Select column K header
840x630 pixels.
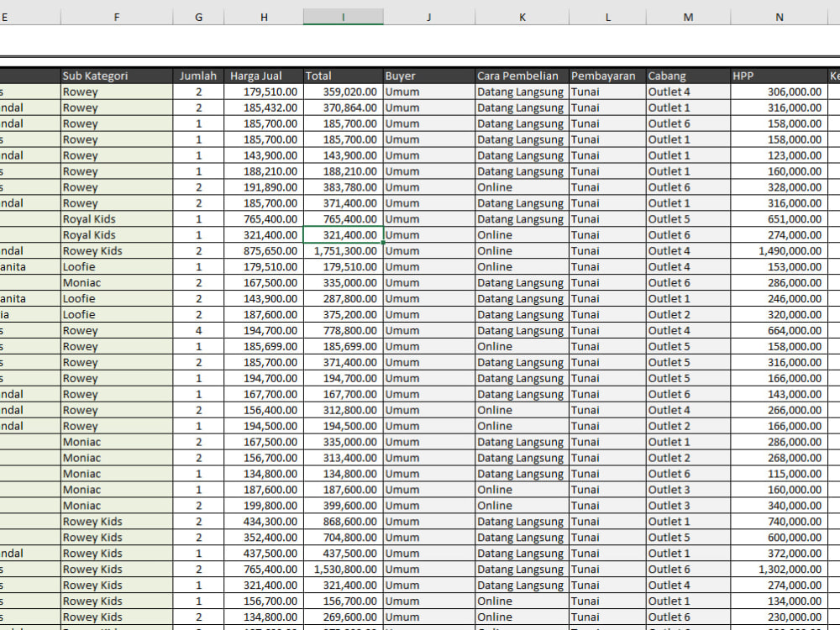(522, 17)
